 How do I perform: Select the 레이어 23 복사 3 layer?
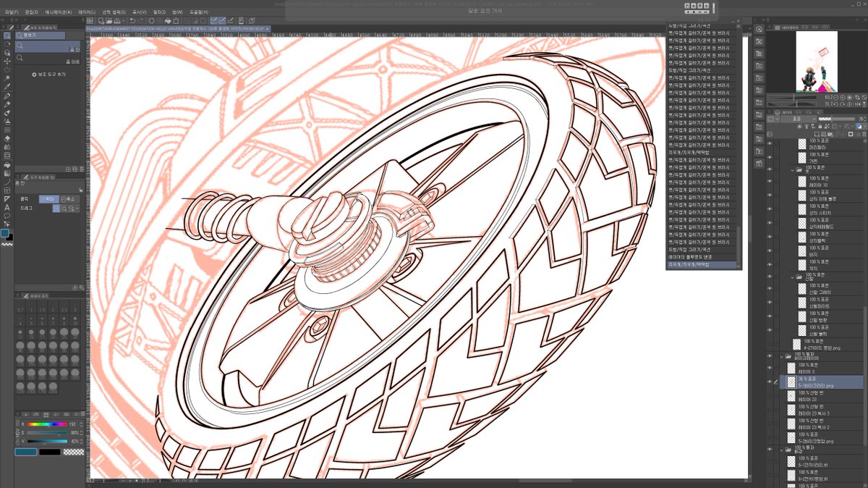pyautogui.click(x=823, y=411)
